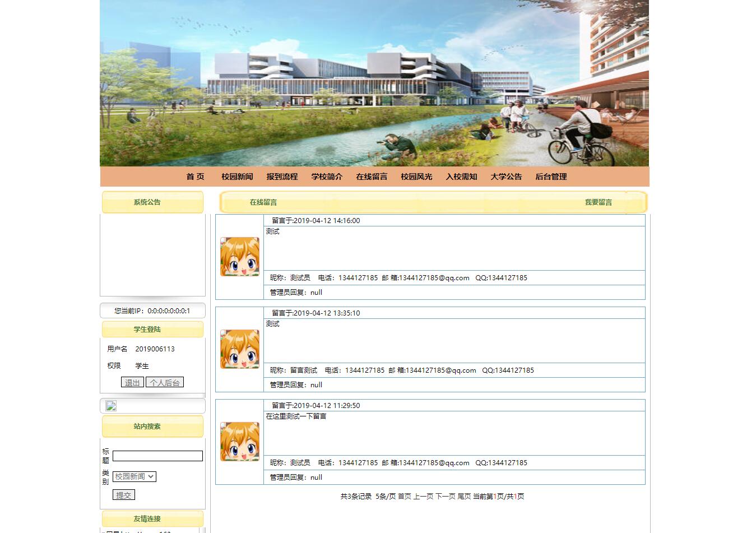Switch to the 在线留言 tab
756x533 pixels.
point(263,202)
